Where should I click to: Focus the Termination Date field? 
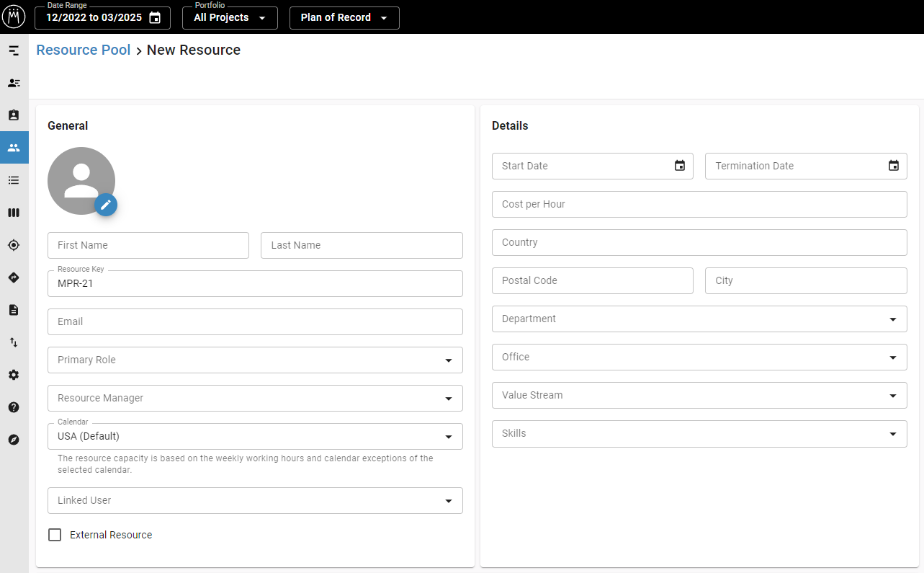(x=806, y=166)
